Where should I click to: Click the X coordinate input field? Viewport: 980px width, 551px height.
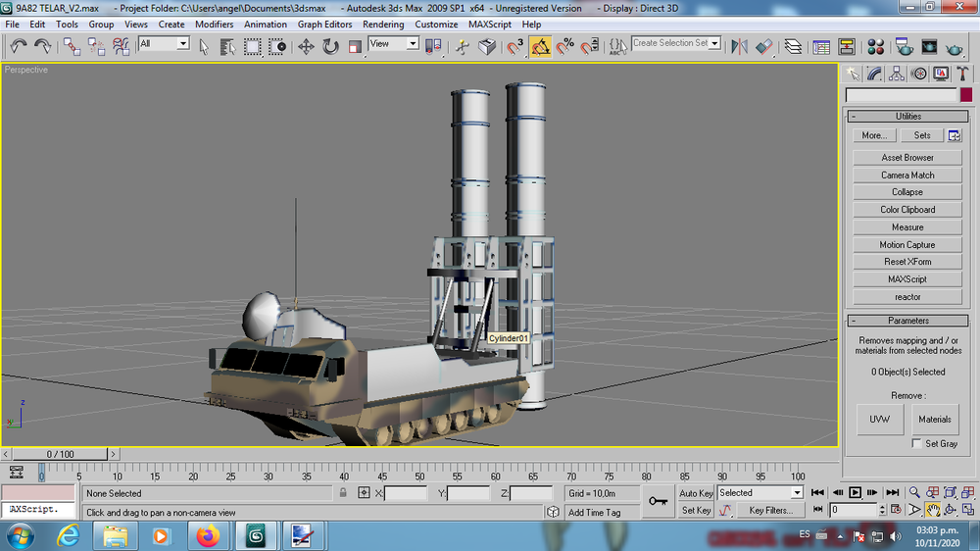pyautogui.click(x=405, y=493)
